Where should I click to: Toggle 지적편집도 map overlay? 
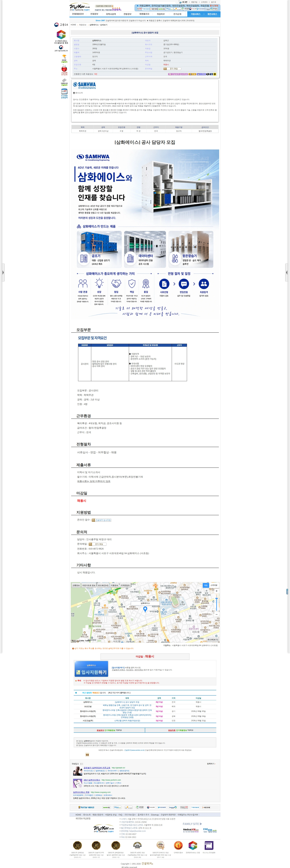125,585
